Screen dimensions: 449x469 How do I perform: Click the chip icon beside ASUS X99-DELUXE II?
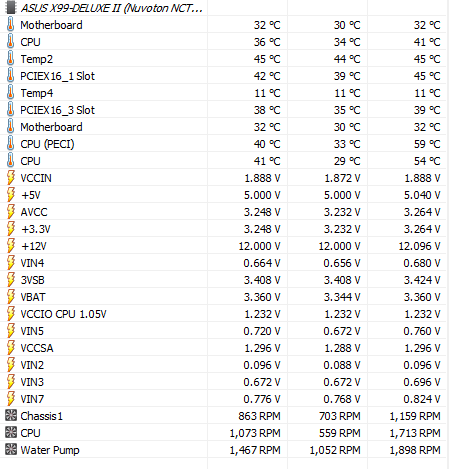point(11,8)
